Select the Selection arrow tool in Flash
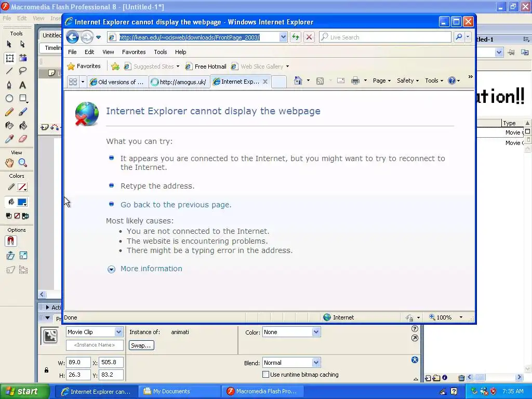Viewport: 532px width, 399px height. pos(9,44)
